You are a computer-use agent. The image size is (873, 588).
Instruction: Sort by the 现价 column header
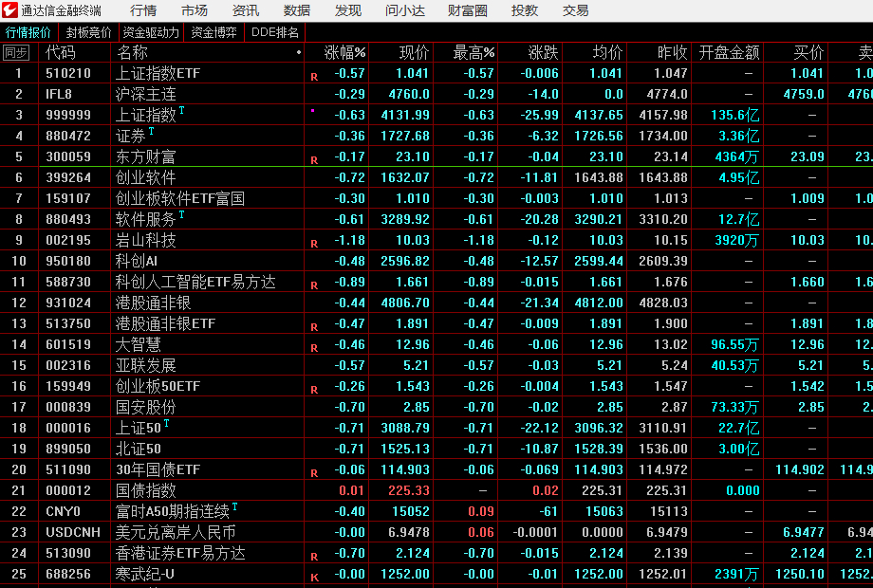point(415,53)
